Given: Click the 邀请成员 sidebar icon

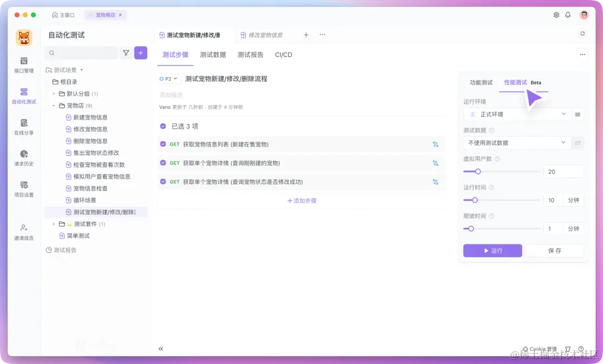Looking at the screenshot, I should pyautogui.click(x=23, y=230).
